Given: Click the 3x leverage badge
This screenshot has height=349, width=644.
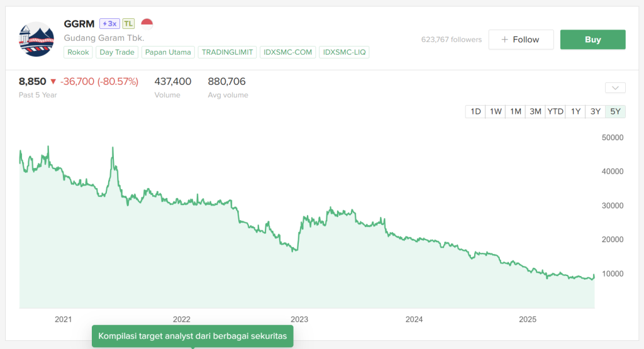Looking at the screenshot, I should click(109, 24).
